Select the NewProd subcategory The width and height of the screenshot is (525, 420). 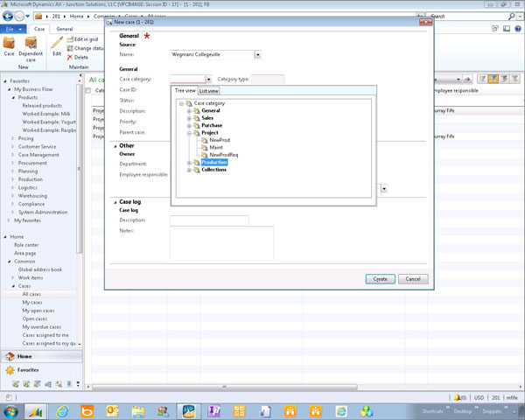click(220, 140)
